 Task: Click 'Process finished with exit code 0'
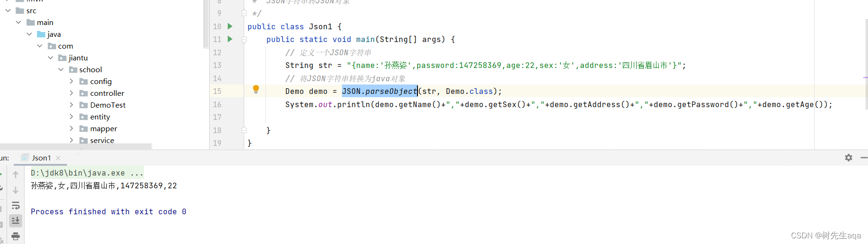coord(109,211)
